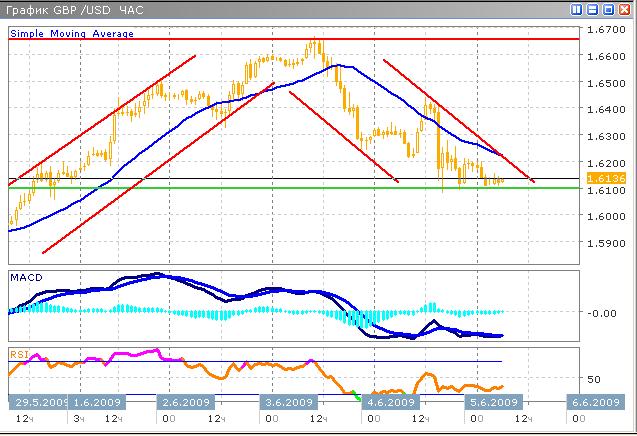Select the 4.6.2009 date marker

coord(390,402)
